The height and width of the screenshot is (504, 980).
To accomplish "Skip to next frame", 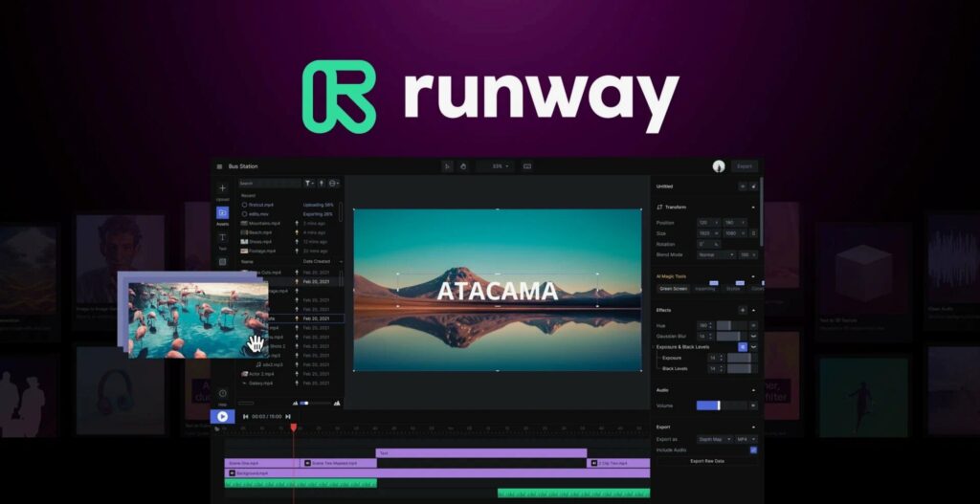I will click(287, 417).
